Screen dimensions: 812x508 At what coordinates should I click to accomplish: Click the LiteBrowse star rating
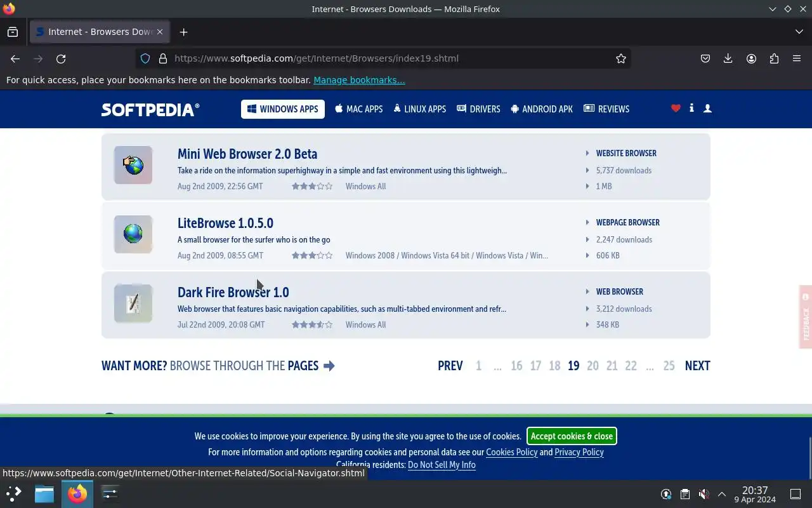click(x=312, y=255)
